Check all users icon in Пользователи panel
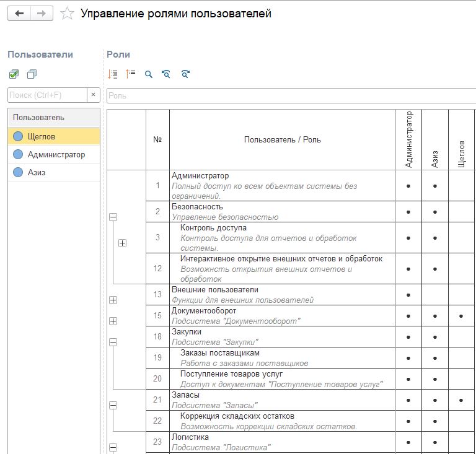Image resolution: width=476 pixels, height=454 pixels. click(14, 74)
